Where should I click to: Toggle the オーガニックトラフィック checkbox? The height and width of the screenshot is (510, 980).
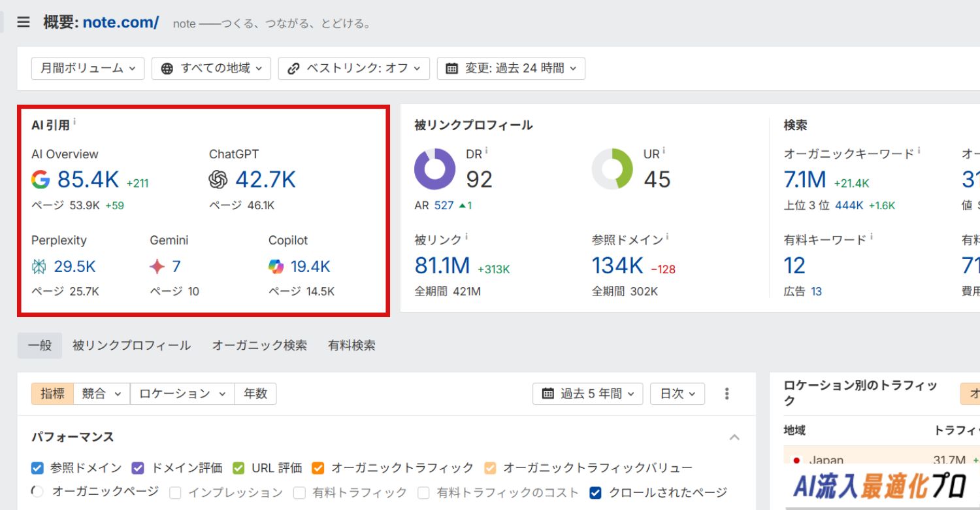(318, 468)
